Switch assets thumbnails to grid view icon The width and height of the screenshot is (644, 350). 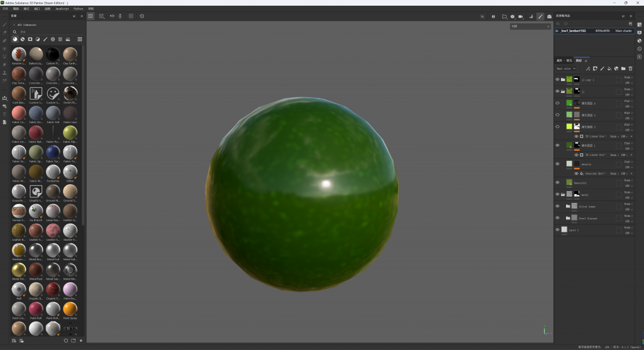pyautogui.click(x=80, y=40)
